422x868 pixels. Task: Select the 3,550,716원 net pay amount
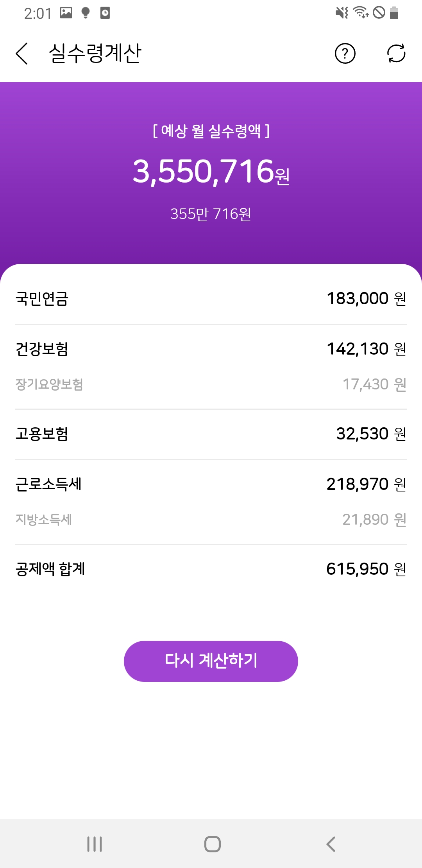pos(211,172)
